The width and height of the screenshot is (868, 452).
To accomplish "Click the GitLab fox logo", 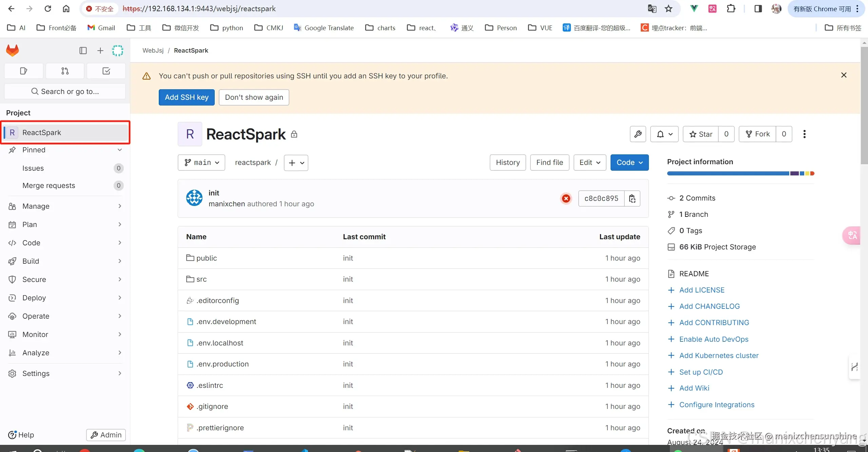I will (13, 50).
